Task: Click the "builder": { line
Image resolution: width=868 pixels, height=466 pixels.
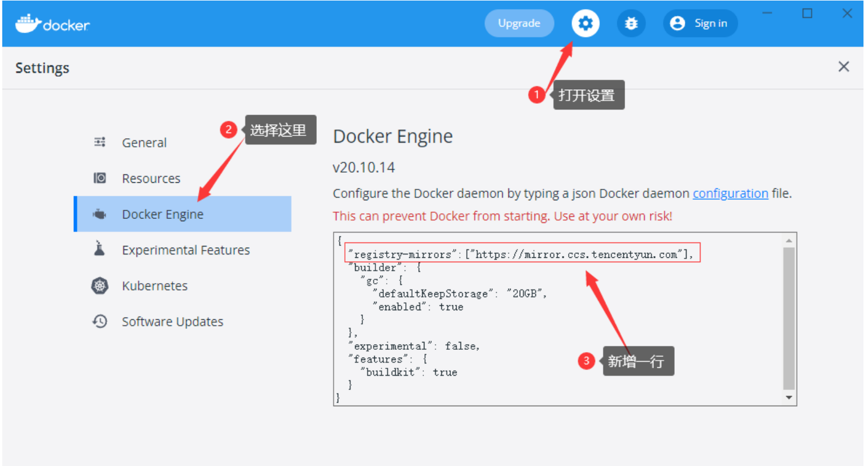Action: [385, 267]
